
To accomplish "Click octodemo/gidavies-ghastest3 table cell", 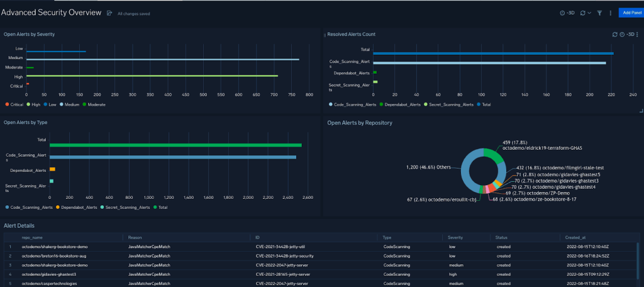I will pyautogui.click(x=49, y=274).
